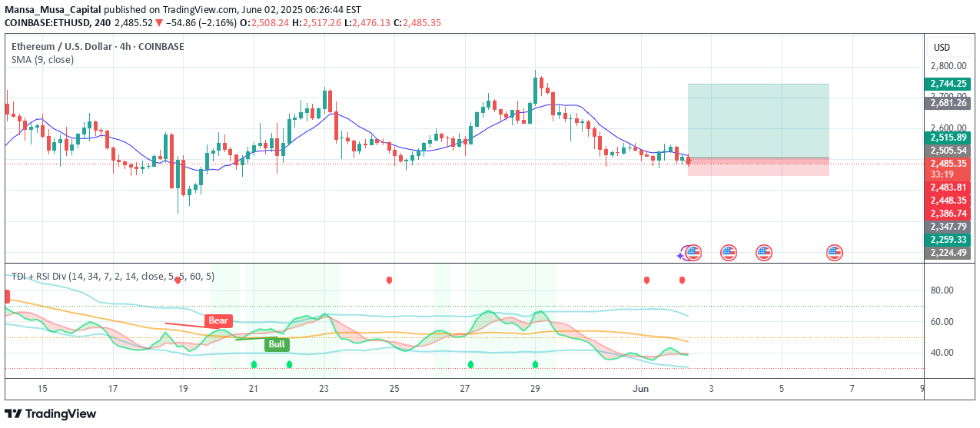980x428 pixels.
Task: Click the leftmost green dot in the indicator pane
Action: (254, 364)
